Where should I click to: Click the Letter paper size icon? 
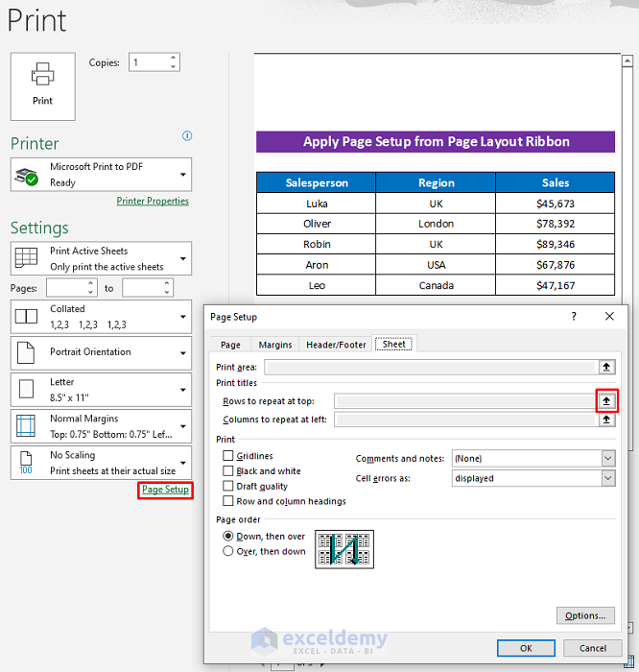(26, 389)
